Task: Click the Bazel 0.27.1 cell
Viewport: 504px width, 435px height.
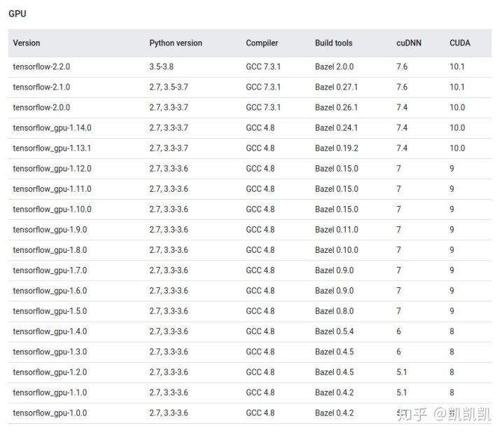Action: coord(336,87)
